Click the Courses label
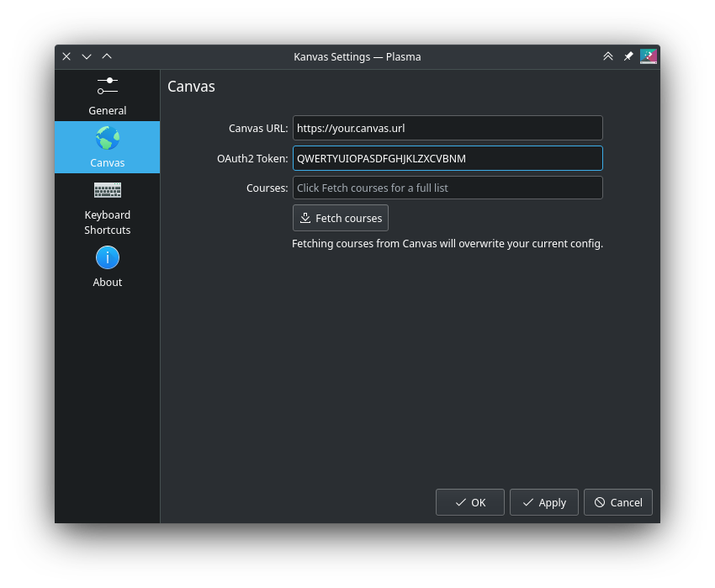The width and height of the screenshot is (715, 588). click(x=267, y=188)
